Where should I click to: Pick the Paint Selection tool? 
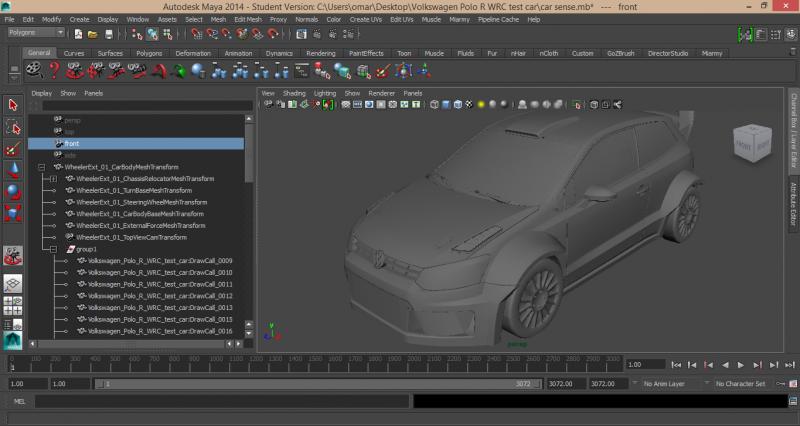pyautogui.click(x=13, y=148)
